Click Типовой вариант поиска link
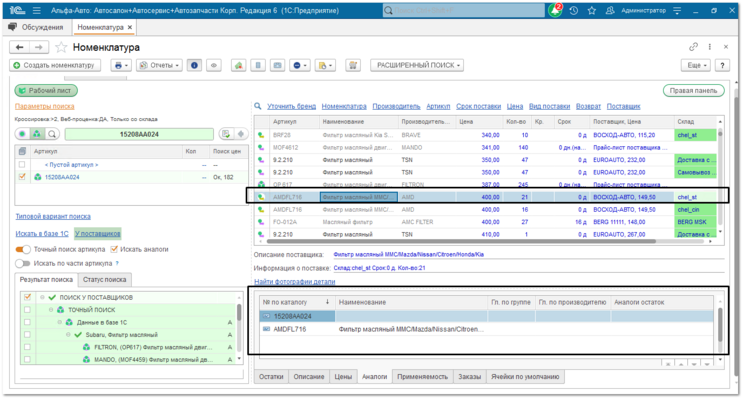Image resolution: width=743 pixels, height=399 pixels. click(x=53, y=217)
